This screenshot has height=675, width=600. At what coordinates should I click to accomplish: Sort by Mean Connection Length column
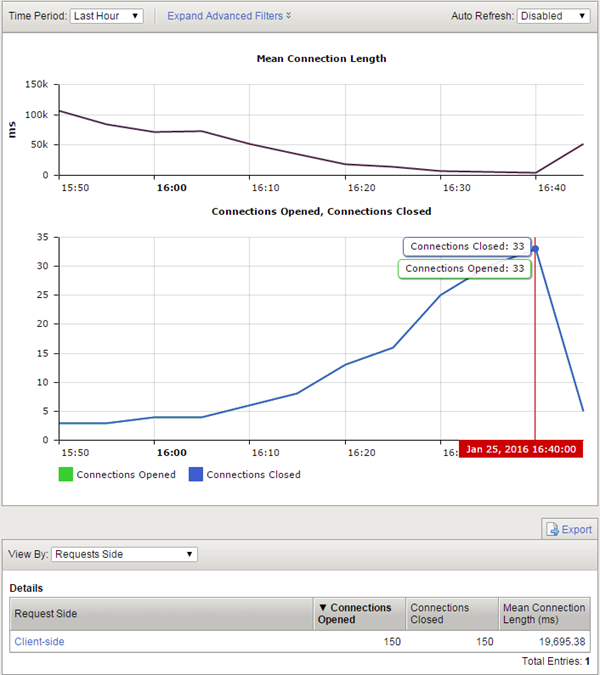click(x=543, y=613)
